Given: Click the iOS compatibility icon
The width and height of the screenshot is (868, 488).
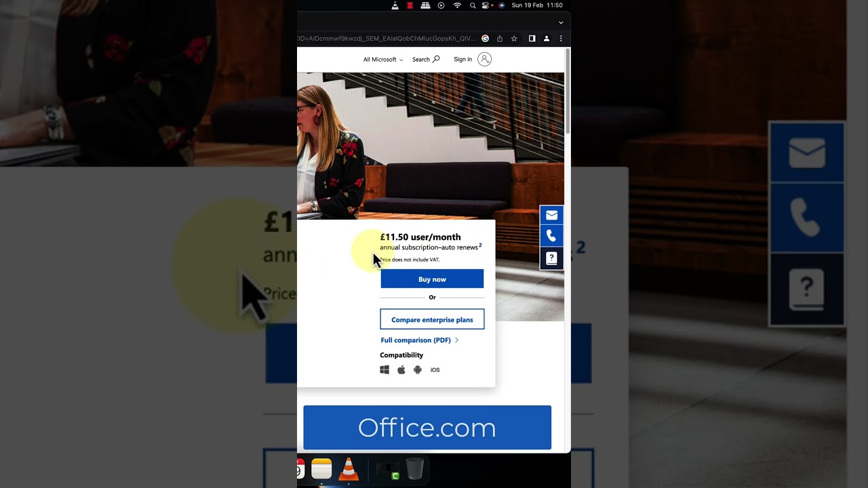Looking at the screenshot, I should 435,370.
